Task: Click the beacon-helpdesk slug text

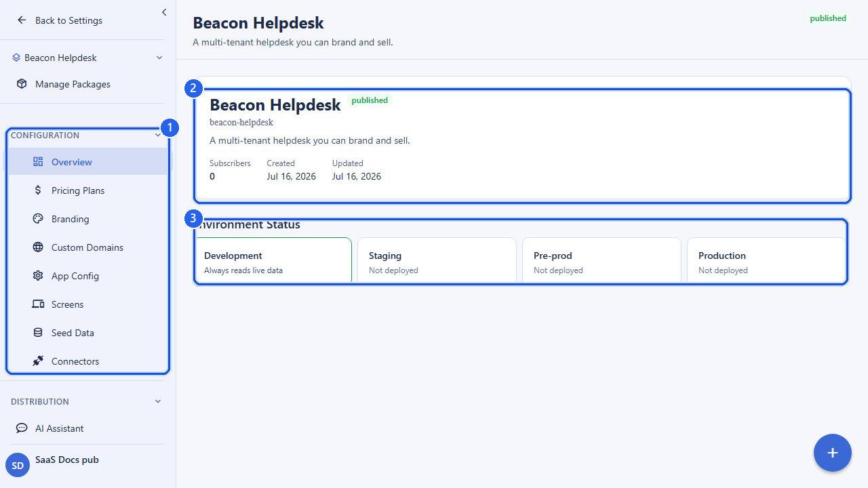Action: pyautogui.click(x=241, y=123)
